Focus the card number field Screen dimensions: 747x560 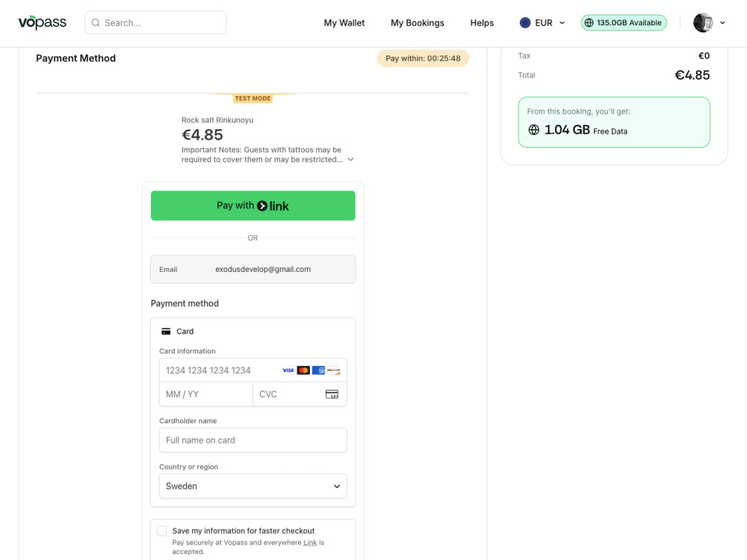(x=221, y=370)
